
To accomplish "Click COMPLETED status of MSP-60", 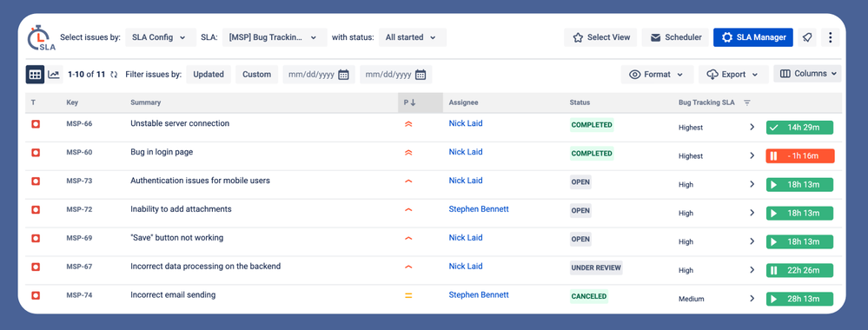I will (x=592, y=154).
